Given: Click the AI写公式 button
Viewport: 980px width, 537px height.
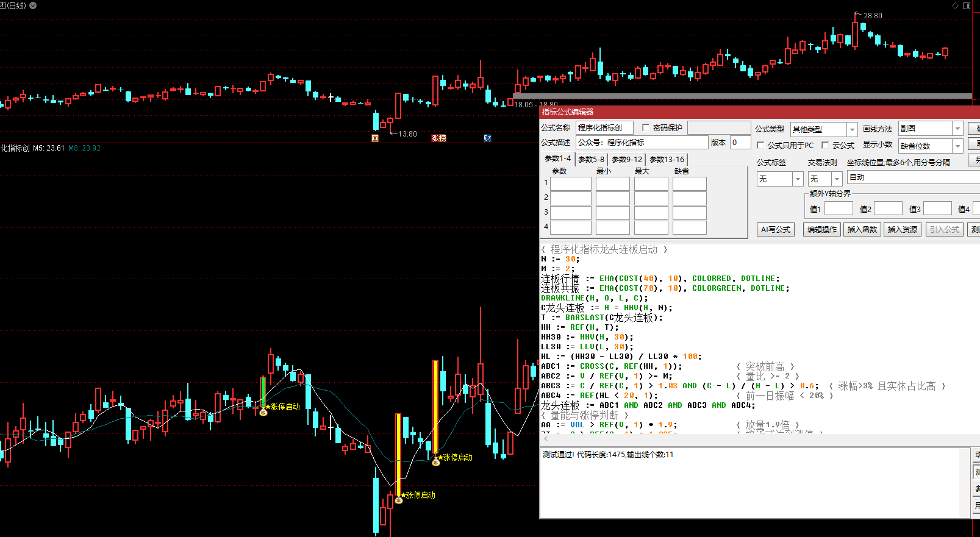Looking at the screenshot, I should (776, 230).
